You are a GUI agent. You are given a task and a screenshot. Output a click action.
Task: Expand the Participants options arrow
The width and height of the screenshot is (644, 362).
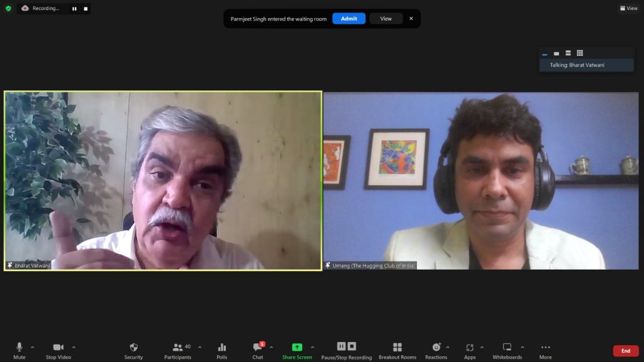coord(199,347)
